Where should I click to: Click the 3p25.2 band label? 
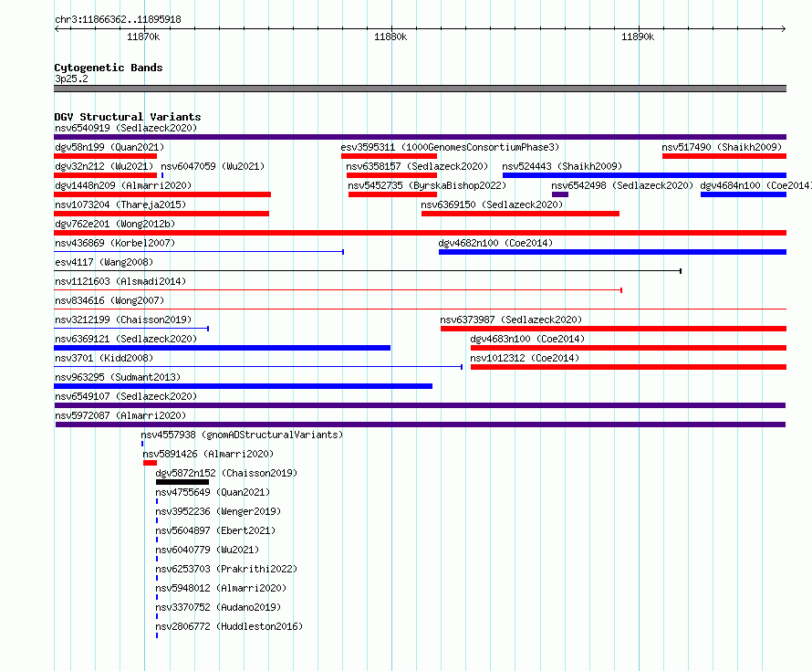[71, 79]
